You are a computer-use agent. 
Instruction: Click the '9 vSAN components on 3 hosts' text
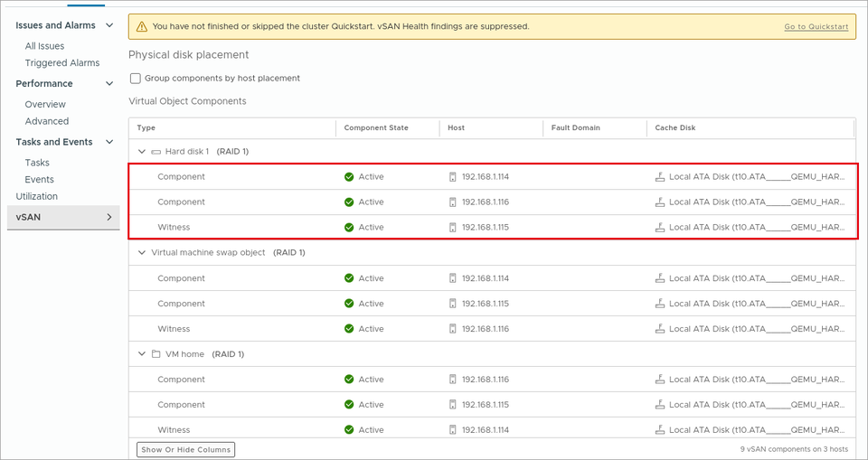coord(796,450)
